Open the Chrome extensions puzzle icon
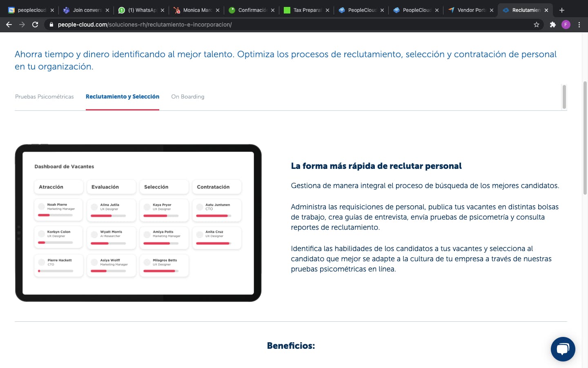 [553, 25]
